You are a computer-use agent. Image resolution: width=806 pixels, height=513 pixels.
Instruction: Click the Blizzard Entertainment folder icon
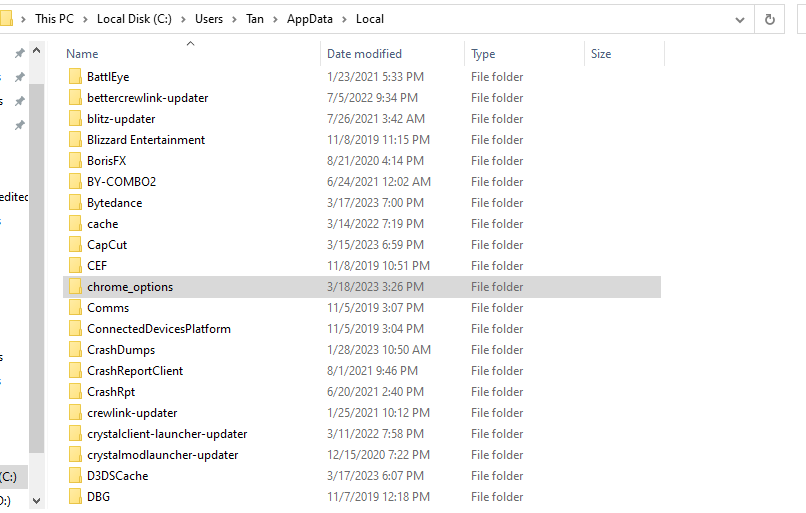tap(75, 140)
